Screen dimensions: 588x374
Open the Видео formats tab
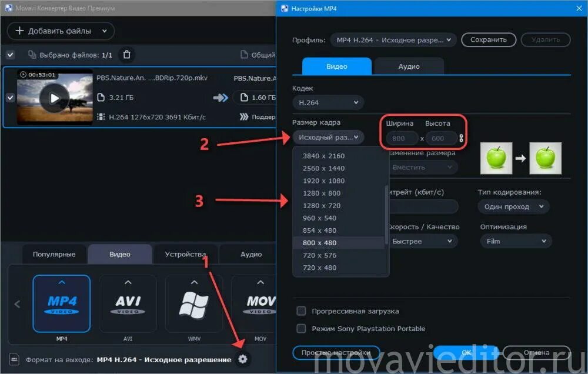120,255
